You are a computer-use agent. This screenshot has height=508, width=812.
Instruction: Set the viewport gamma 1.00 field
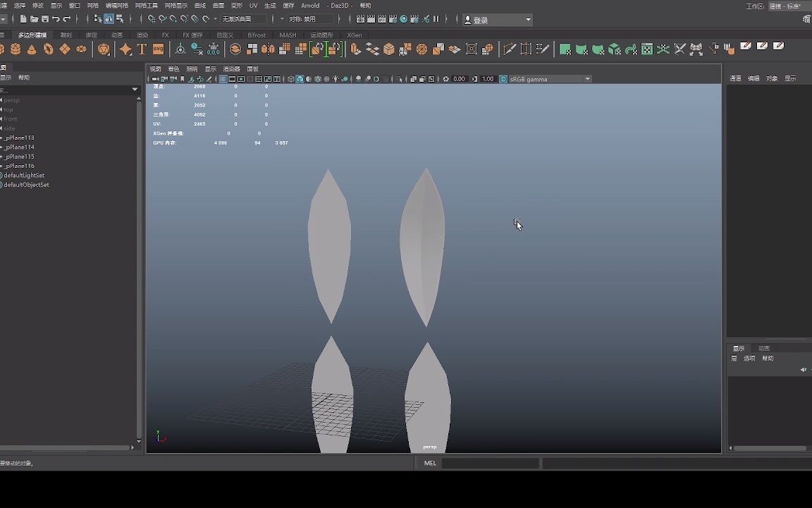(487, 79)
